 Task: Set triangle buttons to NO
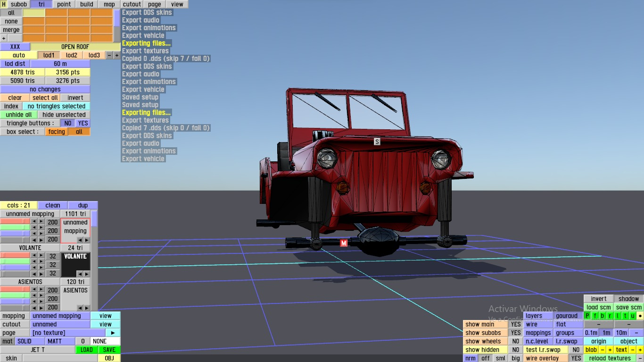click(x=68, y=123)
